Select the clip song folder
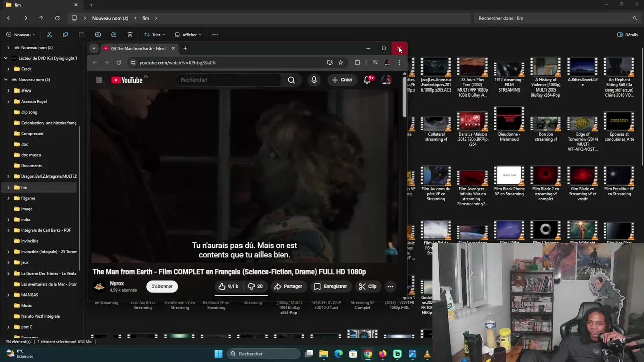The height and width of the screenshot is (362, 644). click(x=29, y=112)
